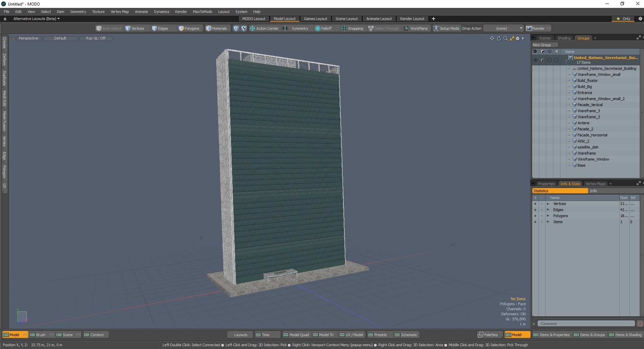Switch to Vertex Maps tab
The width and height of the screenshot is (644, 349).
[595, 184]
